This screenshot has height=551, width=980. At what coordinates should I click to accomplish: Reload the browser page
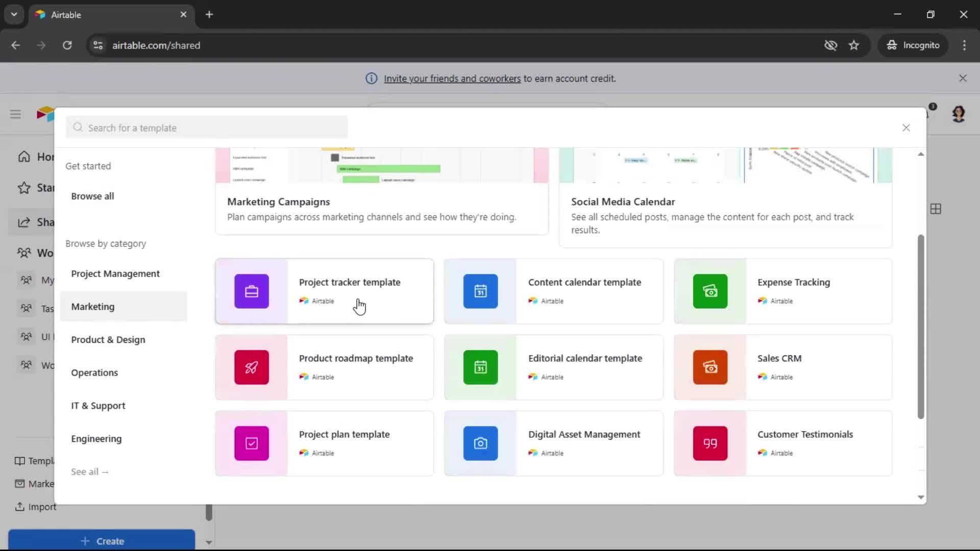click(67, 45)
